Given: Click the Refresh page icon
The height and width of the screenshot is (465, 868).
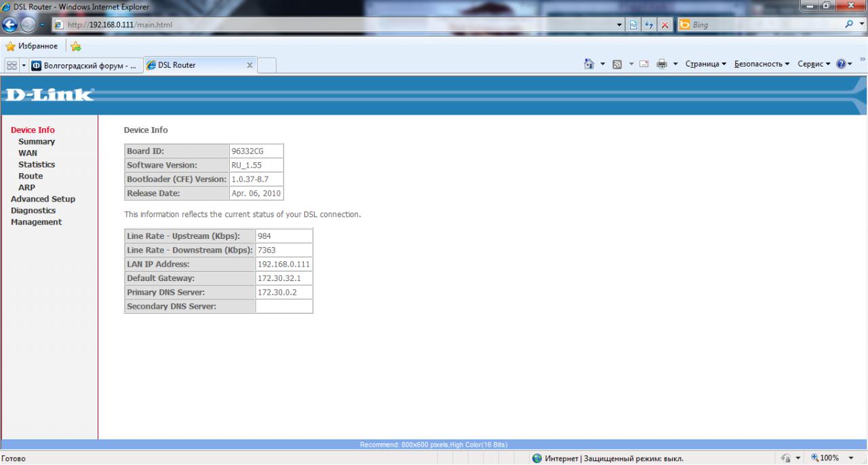Looking at the screenshot, I should pyautogui.click(x=649, y=25).
